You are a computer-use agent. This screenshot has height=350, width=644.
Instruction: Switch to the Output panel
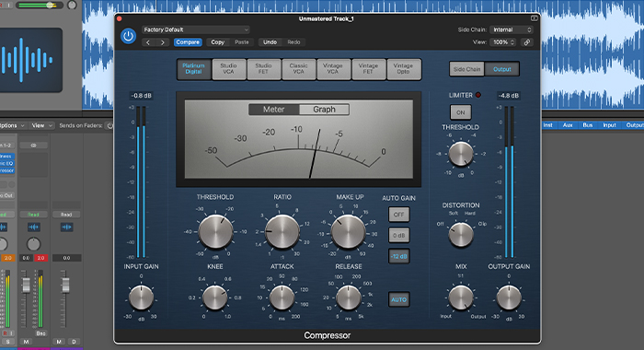click(502, 69)
